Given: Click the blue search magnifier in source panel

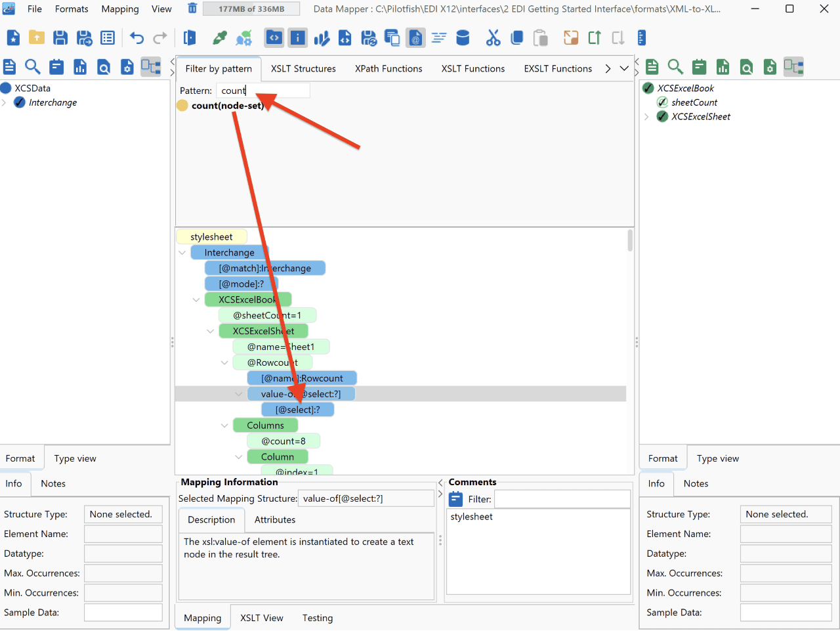Looking at the screenshot, I should (x=33, y=66).
